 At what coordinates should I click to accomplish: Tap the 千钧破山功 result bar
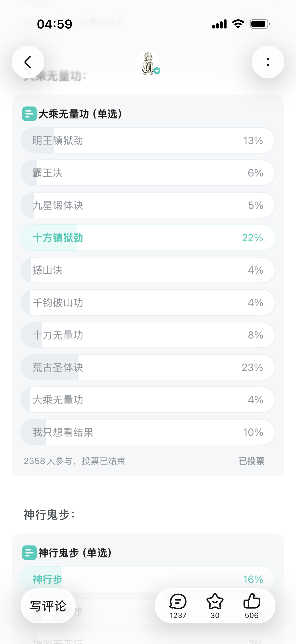pos(148,303)
